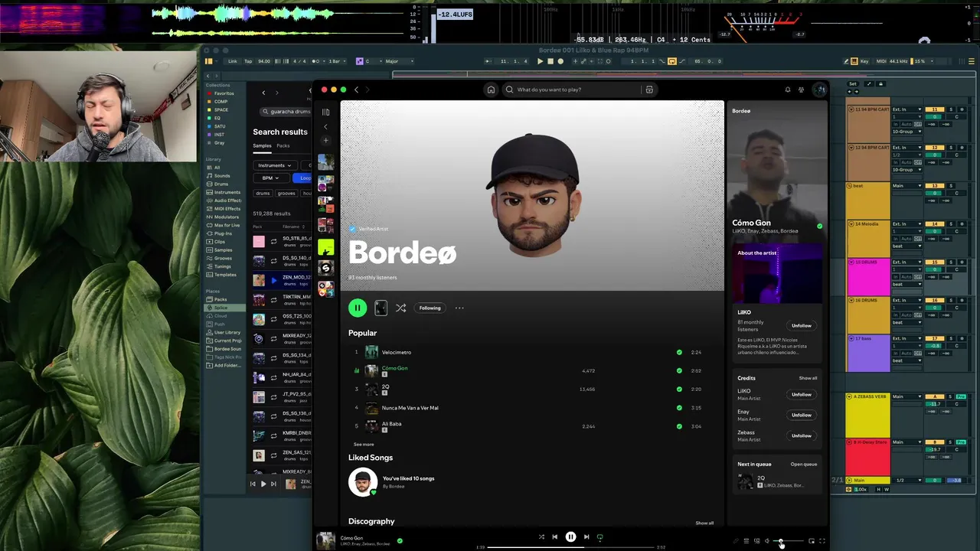The image size is (980, 551).
Task: Go to Spotify Home via house icon
Action: [x=491, y=90]
